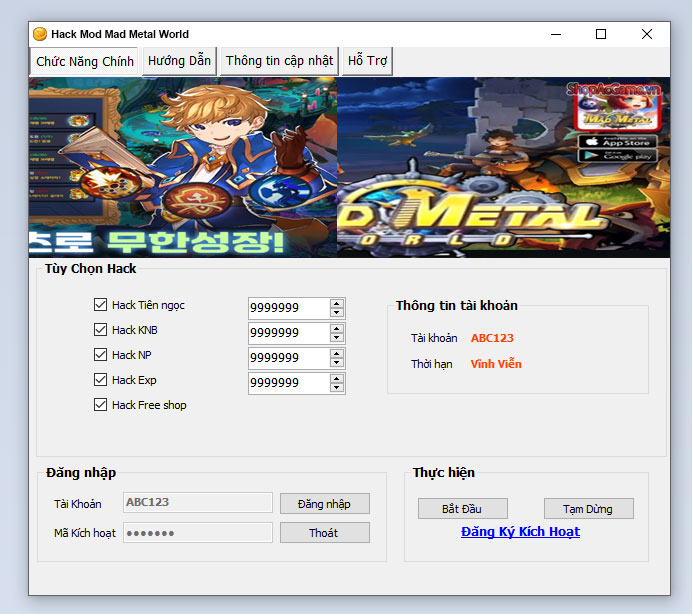Viewport: 693px width, 616px height.
Task: Open the Thông tin cập nhật tab
Action: (x=279, y=61)
